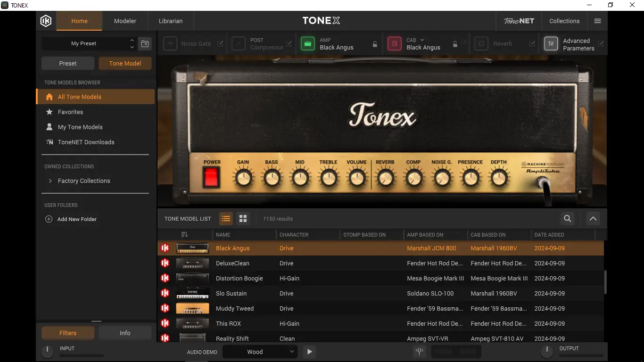Open the hamburger menu icon

597,21
